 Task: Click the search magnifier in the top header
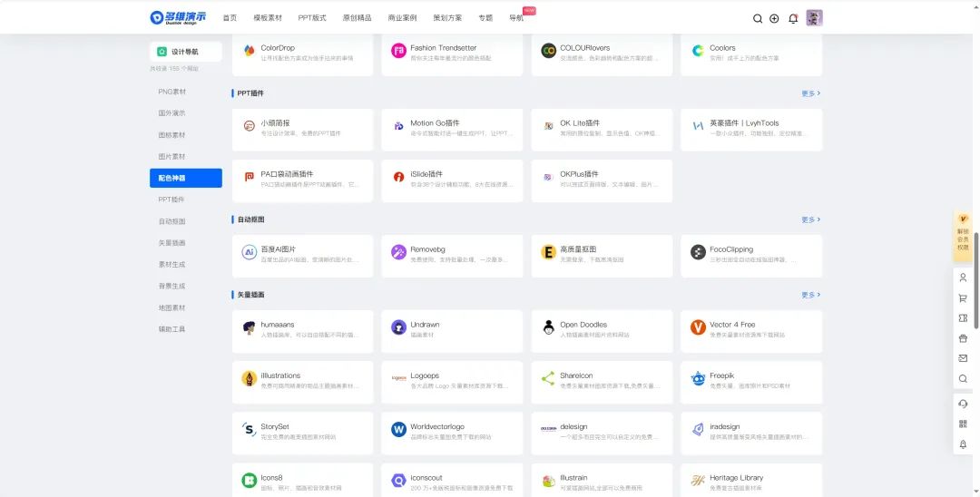pyautogui.click(x=758, y=18)
